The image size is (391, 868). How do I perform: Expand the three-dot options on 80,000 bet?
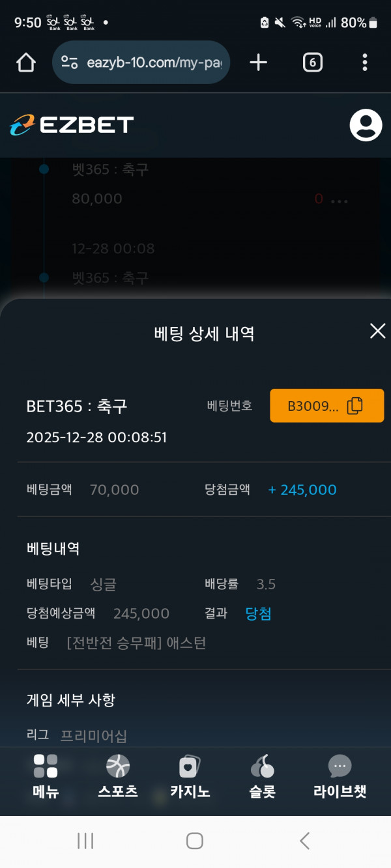[x=340, y=200]
